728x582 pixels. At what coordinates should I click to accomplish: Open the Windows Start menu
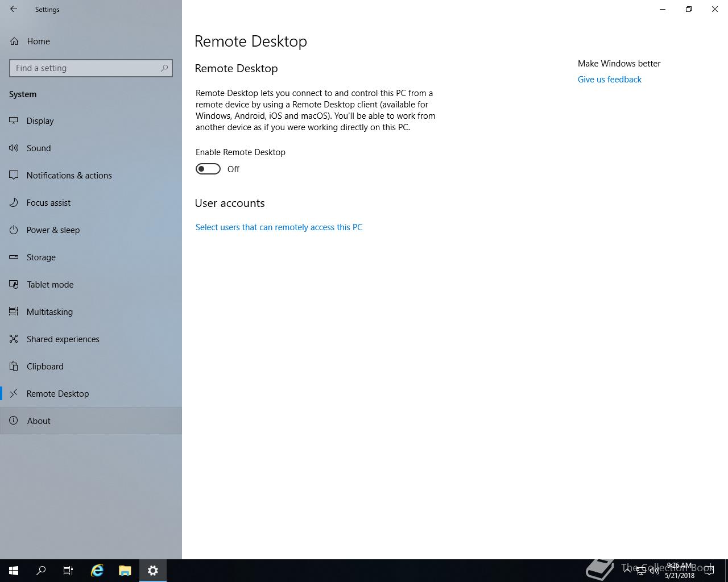click(14, 571)
